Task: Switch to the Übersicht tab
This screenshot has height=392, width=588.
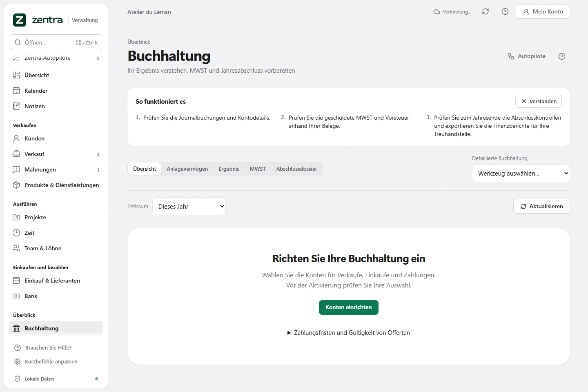Action: (x=145, y=169)
